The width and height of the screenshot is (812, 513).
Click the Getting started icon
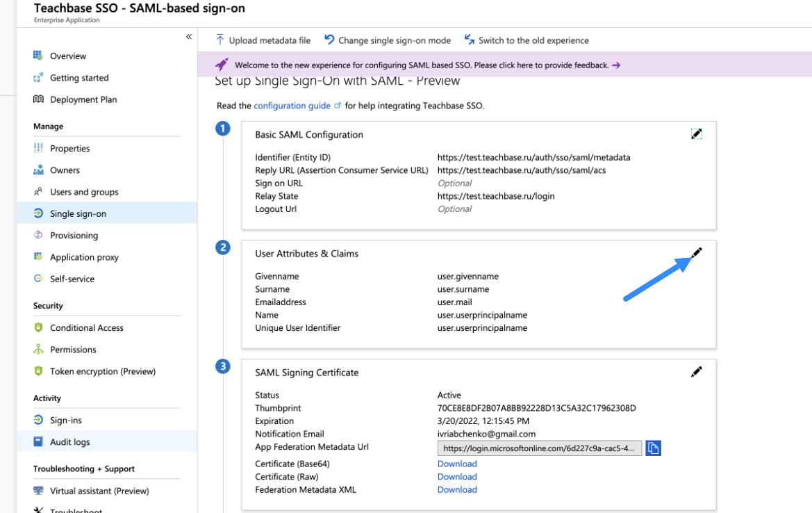(x=38, y=78)
